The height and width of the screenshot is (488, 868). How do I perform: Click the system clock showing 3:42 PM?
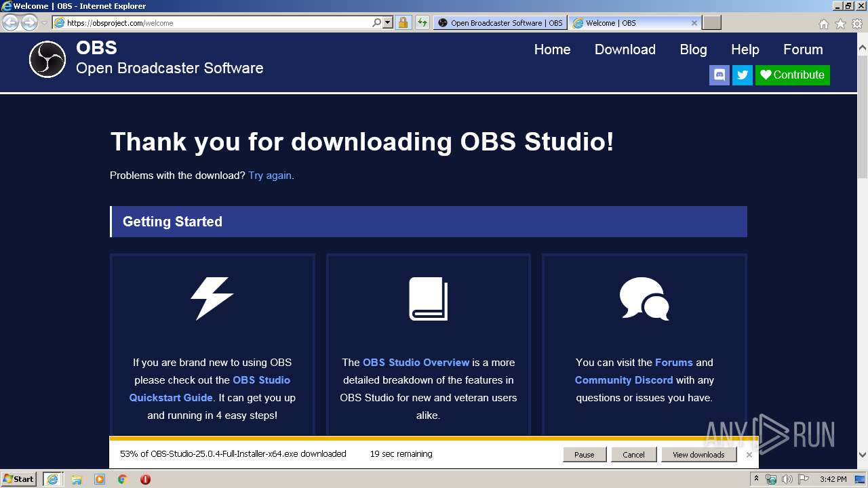833,479
